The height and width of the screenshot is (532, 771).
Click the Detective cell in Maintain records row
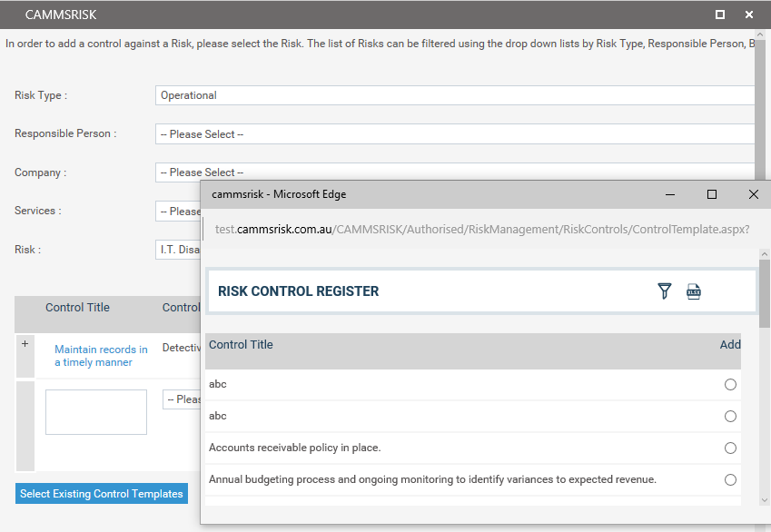[x=182, y=348]
